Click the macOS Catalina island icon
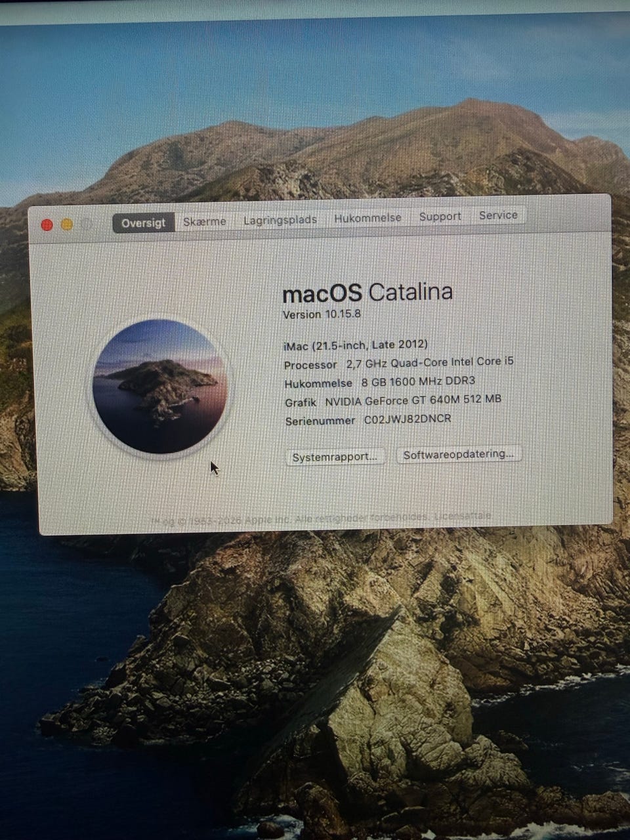This screenshot has height=840, width=630. click(x=159, y=387)
